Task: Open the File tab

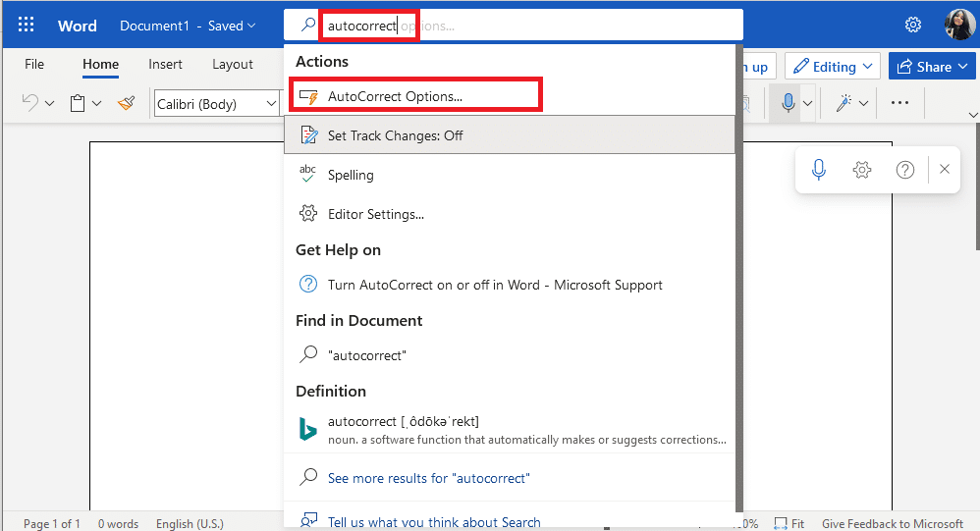Action: tap(34, 65)
